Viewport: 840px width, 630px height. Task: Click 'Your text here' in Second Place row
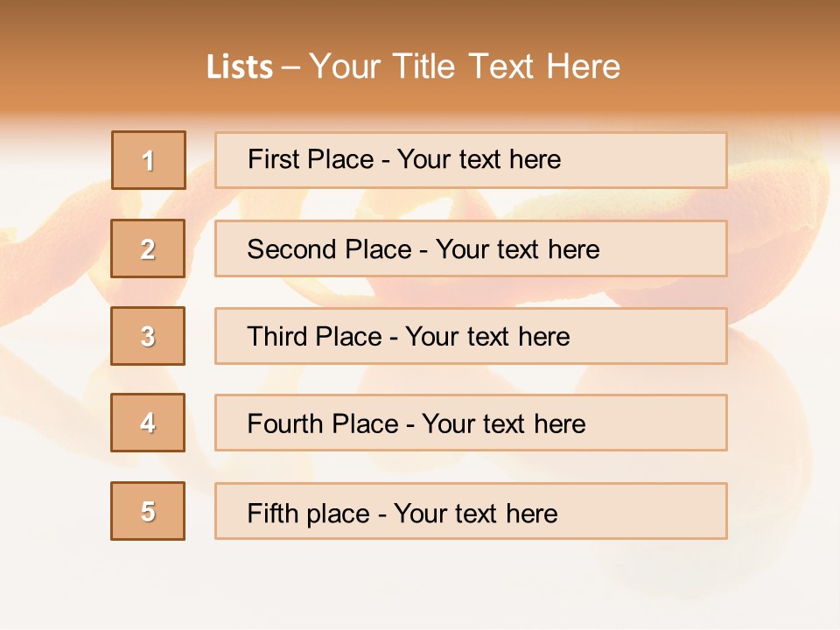coord(517,249)
